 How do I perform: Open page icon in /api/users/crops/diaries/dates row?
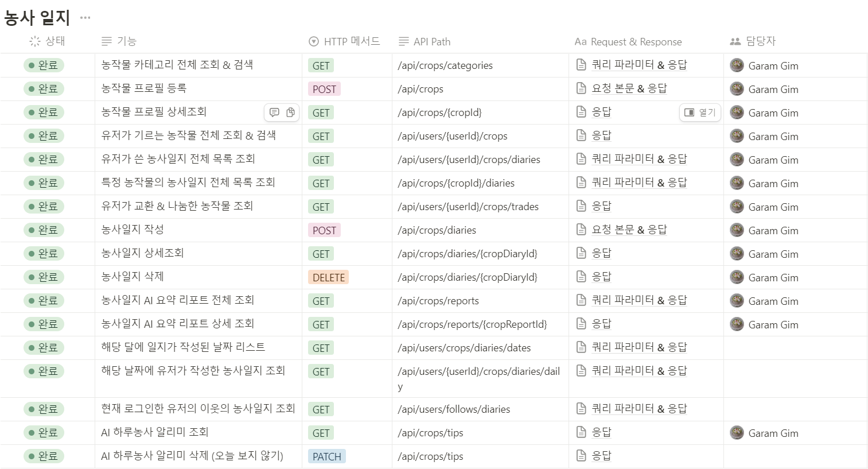581,347
